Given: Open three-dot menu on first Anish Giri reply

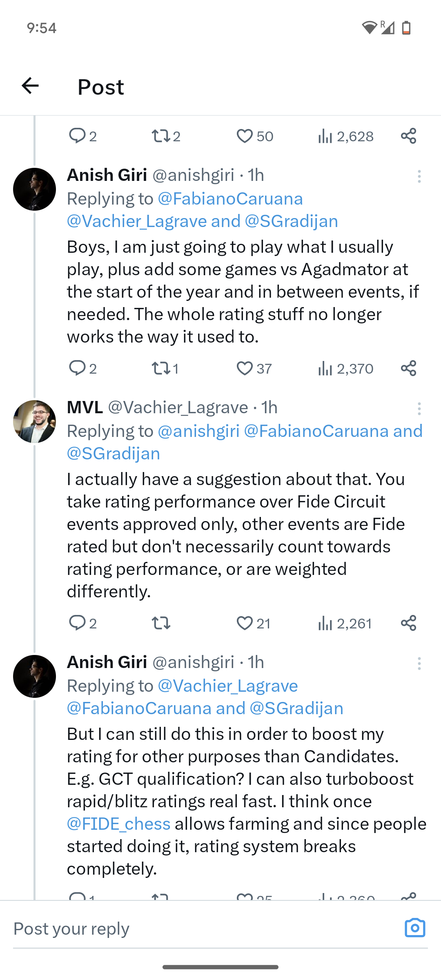Looking at the screenshot, I should [x=419, y=176].
